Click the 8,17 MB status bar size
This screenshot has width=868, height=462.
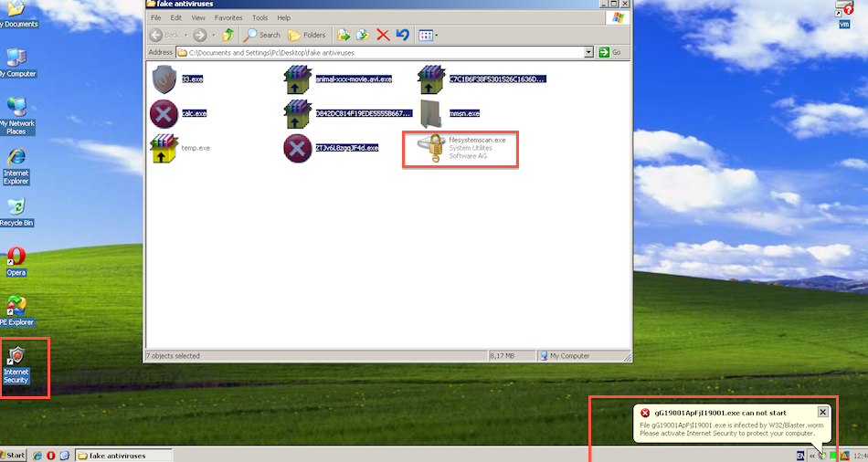[x=503, y=356]
